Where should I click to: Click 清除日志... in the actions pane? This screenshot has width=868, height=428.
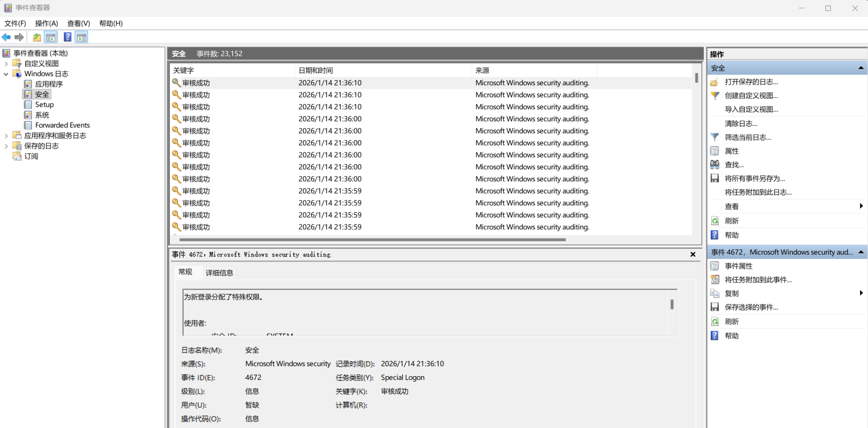pos(741,124)
